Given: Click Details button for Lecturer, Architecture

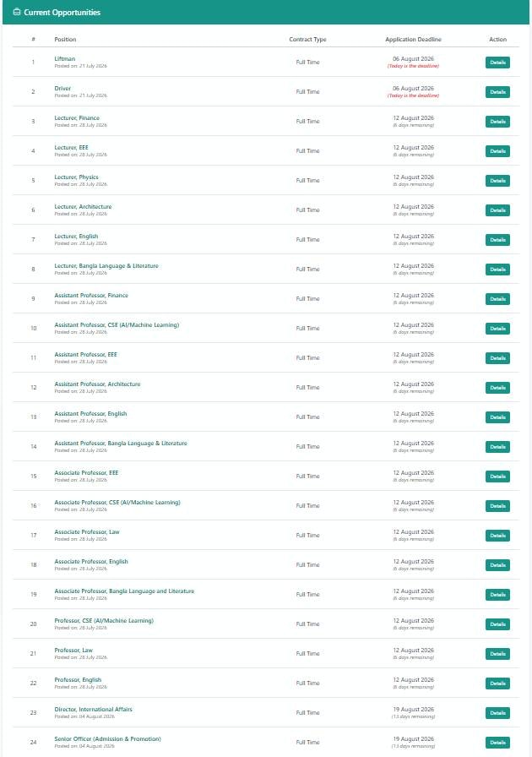Looking at the screenshot, I should tap(497, 210).
